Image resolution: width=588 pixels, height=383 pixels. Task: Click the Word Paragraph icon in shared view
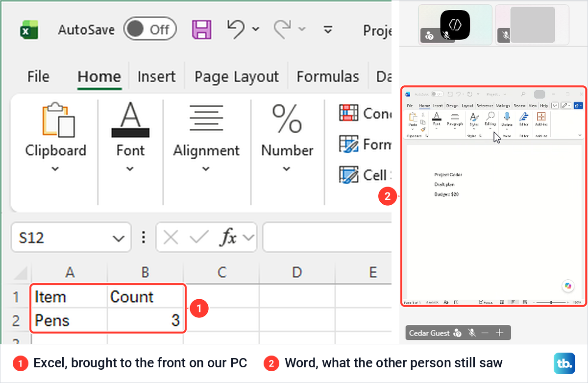(x=455, y=117)
